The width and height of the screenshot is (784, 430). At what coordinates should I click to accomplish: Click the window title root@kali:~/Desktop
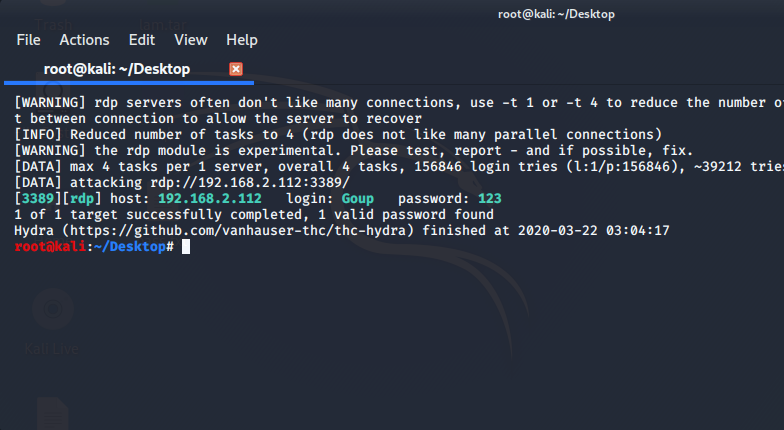pos(556,14)
